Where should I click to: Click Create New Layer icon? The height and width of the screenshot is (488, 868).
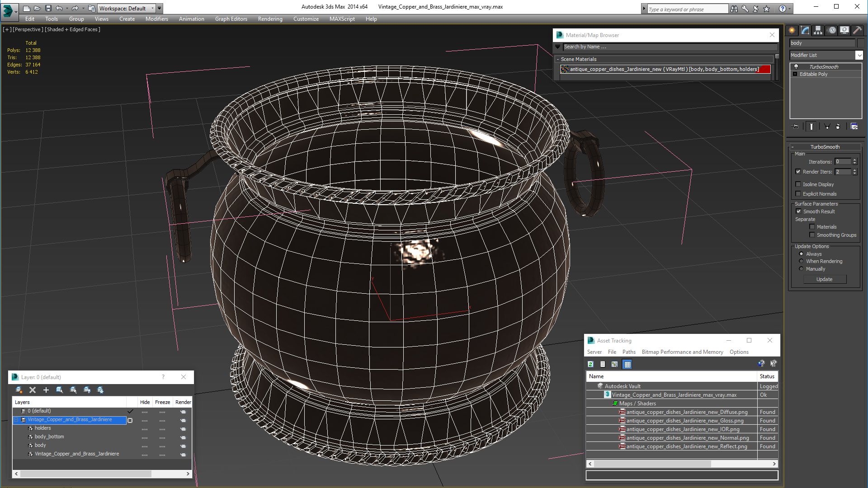(x=19, y=390)
